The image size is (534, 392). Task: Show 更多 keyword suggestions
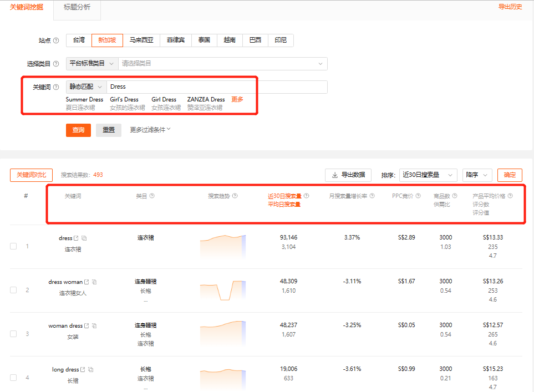237,99
